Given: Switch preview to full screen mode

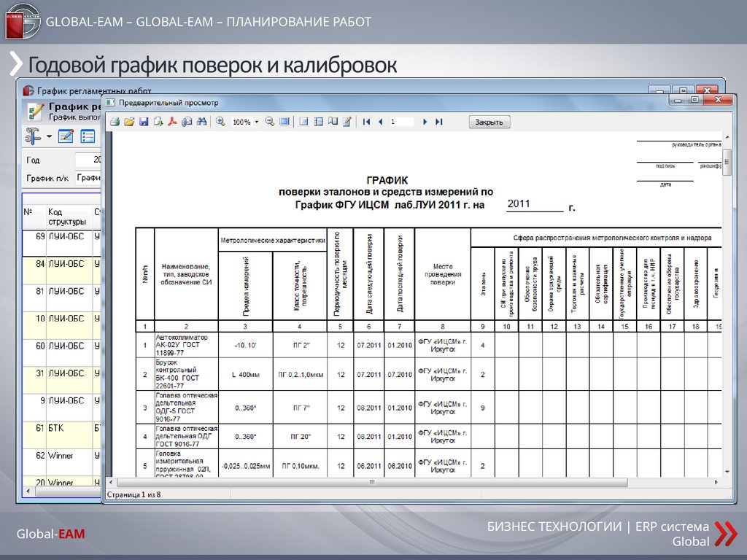Looking at the screenshot, I should (x=285, y=122).
